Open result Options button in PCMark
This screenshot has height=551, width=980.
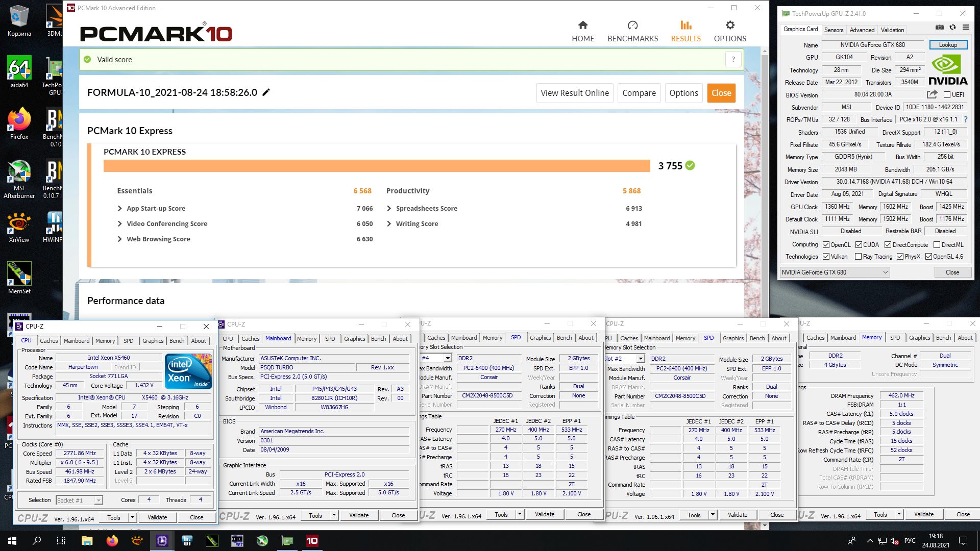point(683,93)
